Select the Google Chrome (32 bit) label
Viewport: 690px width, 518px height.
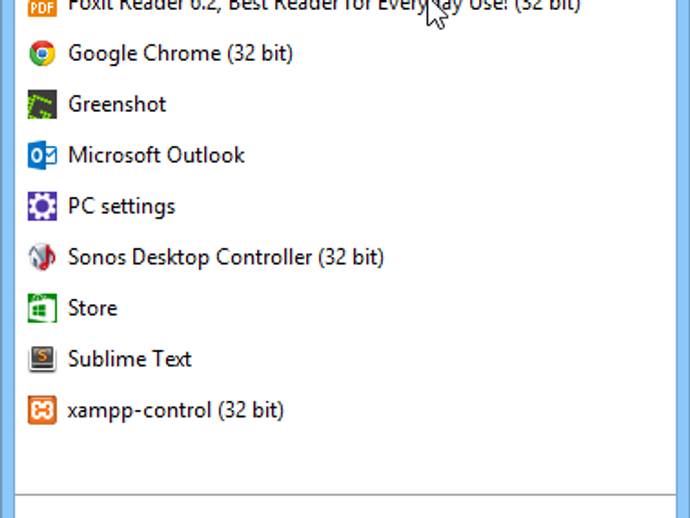point(180,54)
